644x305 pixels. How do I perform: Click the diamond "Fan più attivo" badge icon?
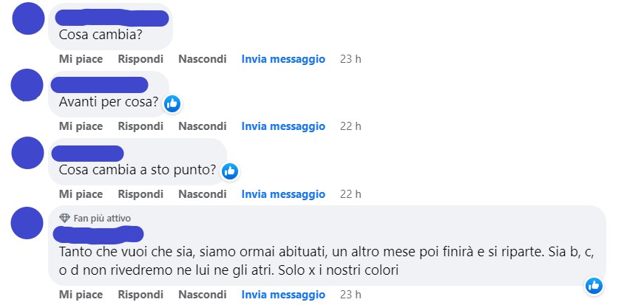[64, 218]
